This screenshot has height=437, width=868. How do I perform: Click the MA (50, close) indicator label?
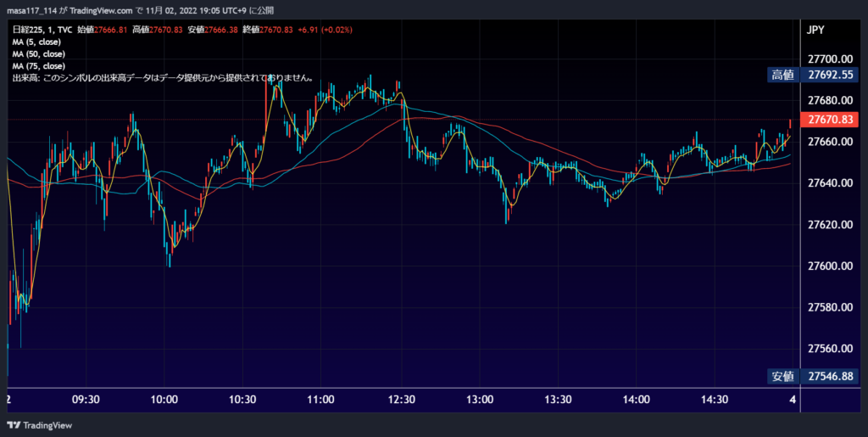[39, 54]
